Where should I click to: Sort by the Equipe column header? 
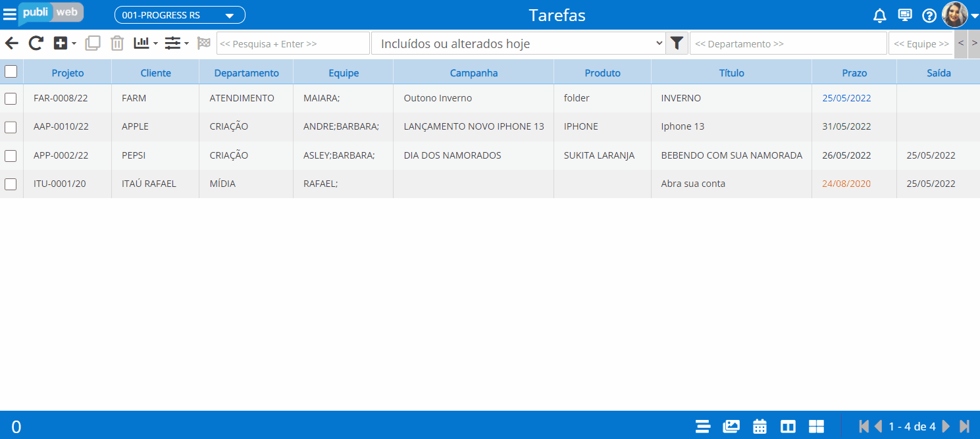(344, 73)
